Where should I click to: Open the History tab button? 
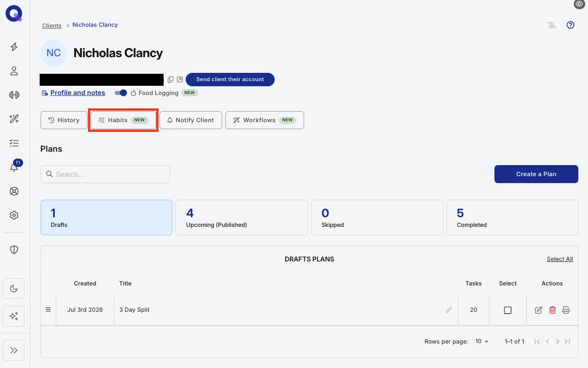(64, 120)
